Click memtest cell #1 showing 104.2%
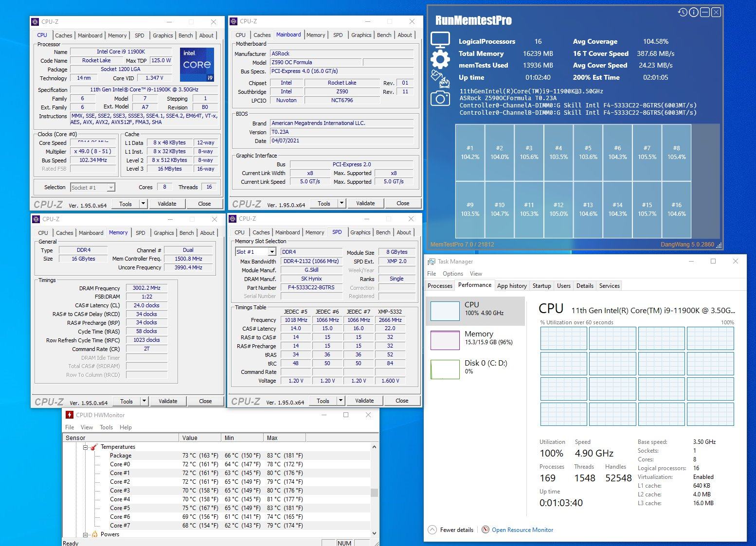Image resolution: width=756 pixels, height=546 pixels. (470, 153)
